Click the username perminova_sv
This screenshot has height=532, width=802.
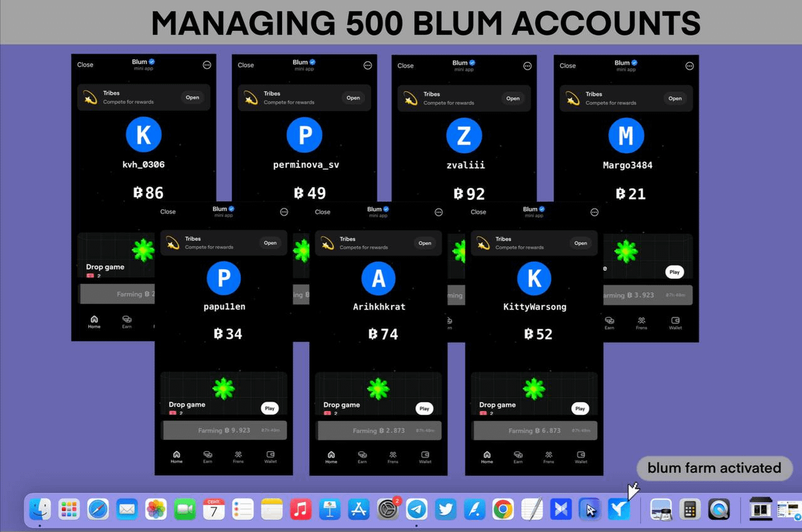pyautogui.click(x=305, y=165)
